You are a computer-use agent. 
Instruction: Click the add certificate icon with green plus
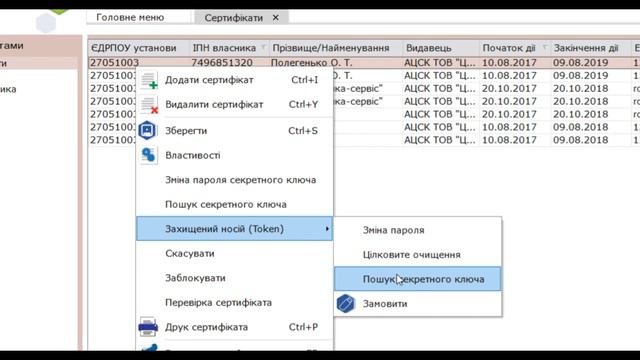[x=149, y=80]
